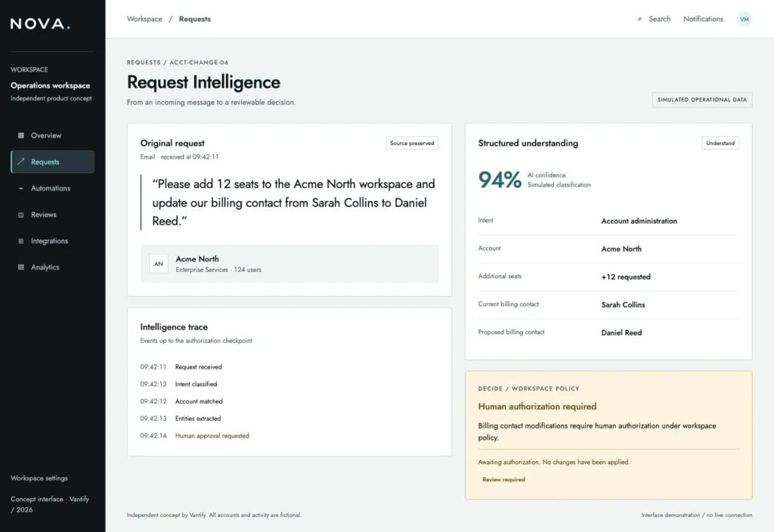Open Workspace settings in the sidebar
The width and height of the screenshot is (774, 532).
point(39,478)
